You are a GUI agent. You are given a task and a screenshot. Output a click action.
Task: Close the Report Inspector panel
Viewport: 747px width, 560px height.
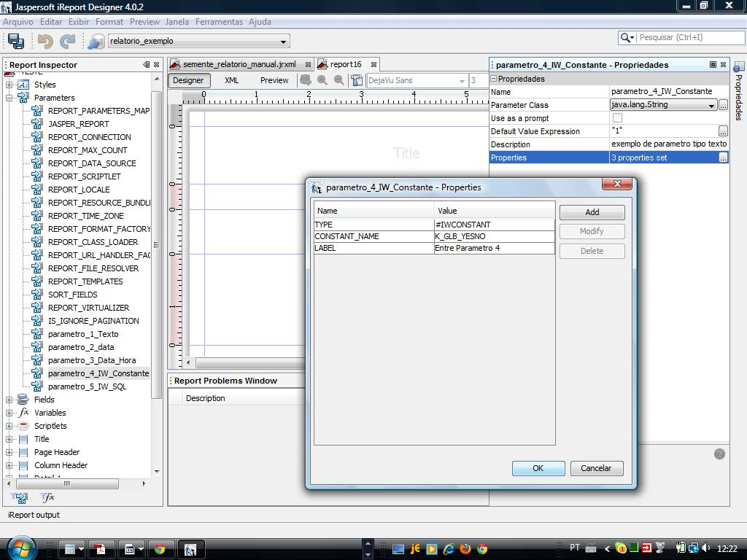156,65
